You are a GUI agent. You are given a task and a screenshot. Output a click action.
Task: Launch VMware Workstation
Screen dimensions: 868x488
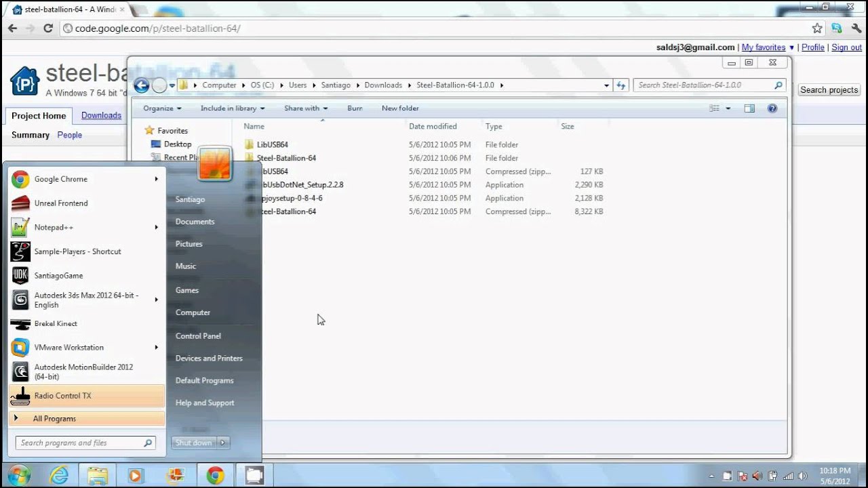point(86,348)
